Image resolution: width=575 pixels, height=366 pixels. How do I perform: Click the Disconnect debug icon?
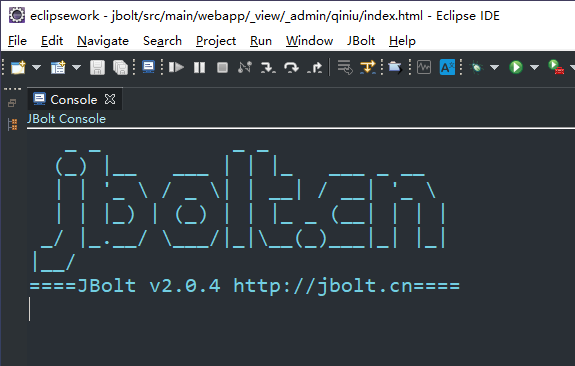tap(245, 67)
